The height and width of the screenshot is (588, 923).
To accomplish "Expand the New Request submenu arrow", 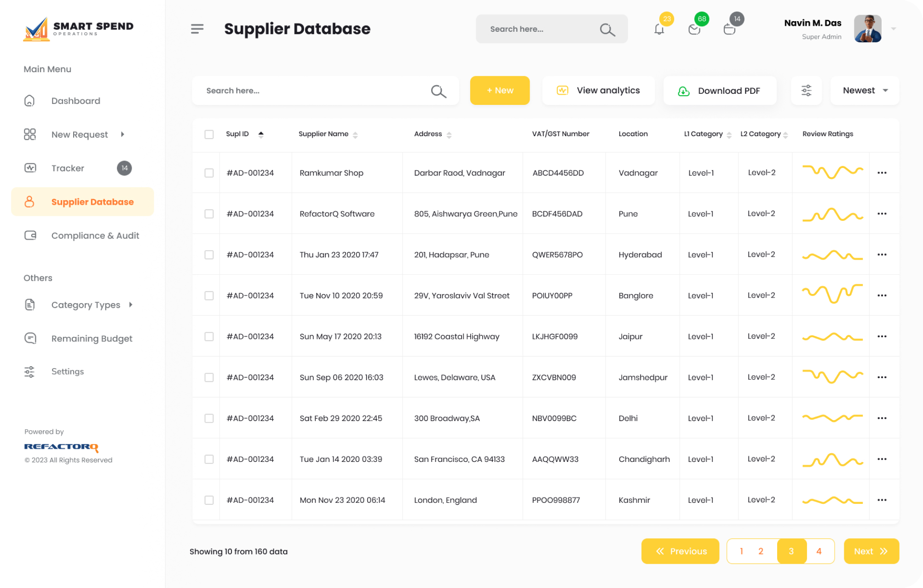I will click(122, 134).
